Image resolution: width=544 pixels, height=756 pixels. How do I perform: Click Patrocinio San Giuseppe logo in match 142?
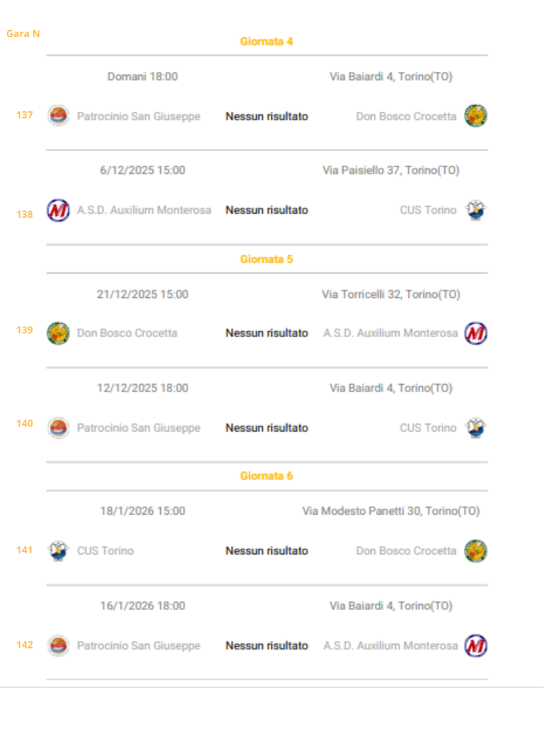pyautogui.click(x=58, y=646)
